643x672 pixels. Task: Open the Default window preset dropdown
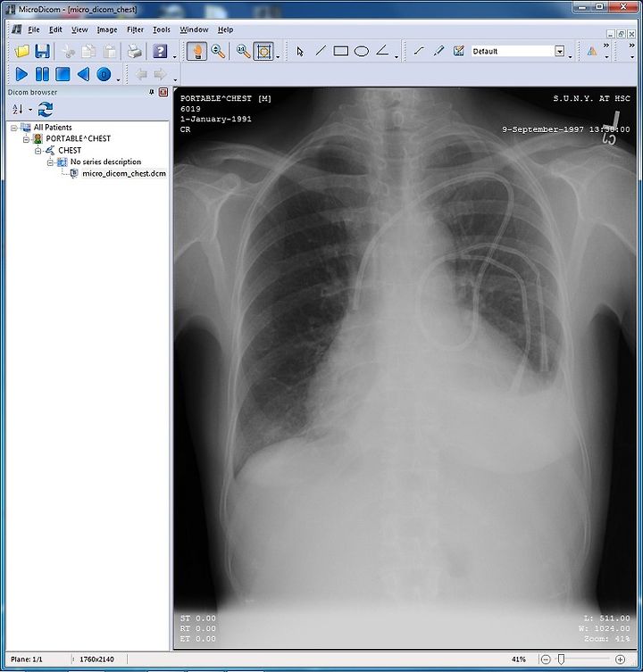point(559,52)
